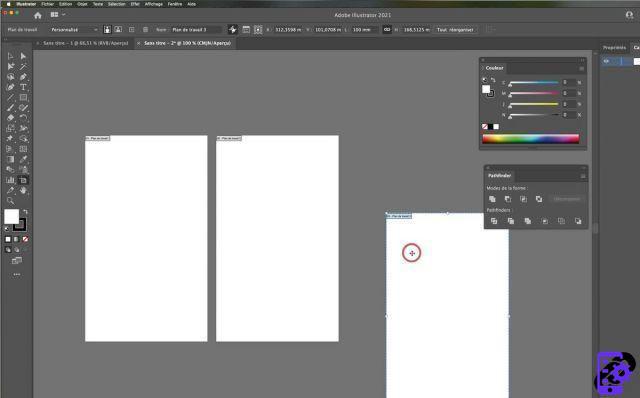Screen dimensions: 640x398
Task: Open the Objet menu
Action: [x=82, y=4]
